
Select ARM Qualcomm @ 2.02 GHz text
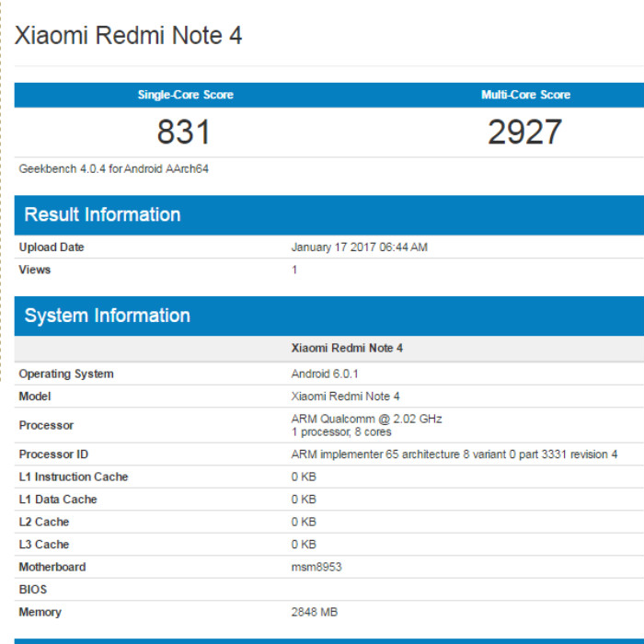366,419
